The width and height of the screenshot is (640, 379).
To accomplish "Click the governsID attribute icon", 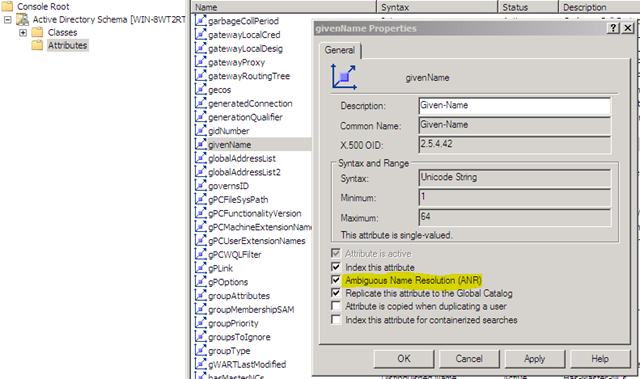I will point(200,186).
